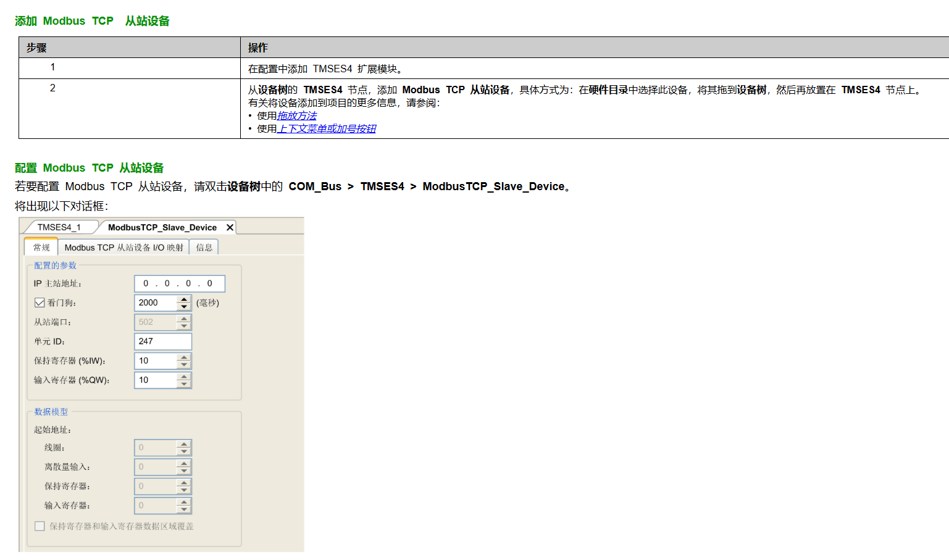Decrease the 从站端口 value with down arrow
Image resolution: width=949 pixels, height=560 pixels.
point(184,325)
